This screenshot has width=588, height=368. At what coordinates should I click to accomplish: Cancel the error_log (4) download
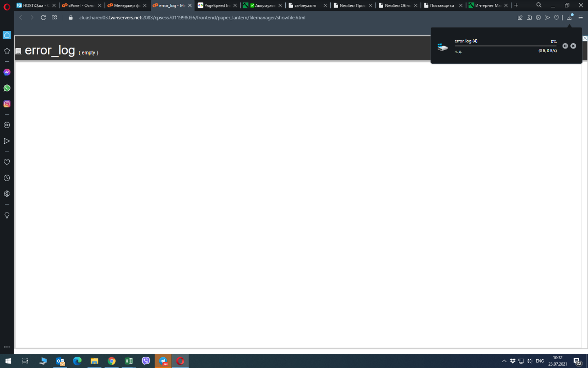point(573,46)
